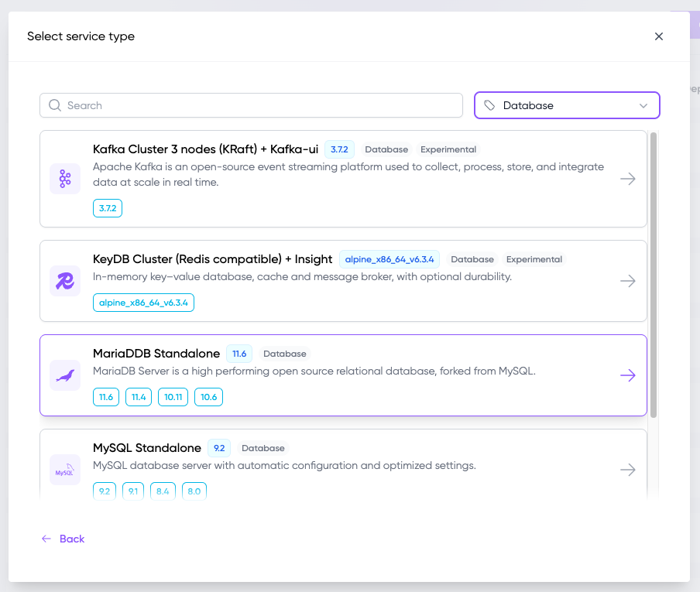Select the MariaDDB Standalone title
The height and width of the screenshot is (592, 700).
pyautogui.click(x=156, y=354)
